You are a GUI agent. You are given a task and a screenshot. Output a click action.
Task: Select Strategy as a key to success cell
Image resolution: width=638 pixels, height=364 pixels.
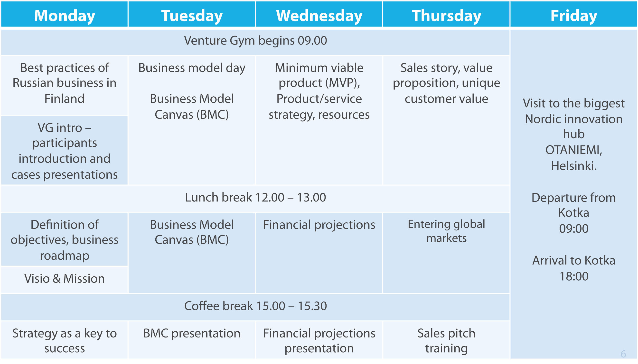point(64,340)
